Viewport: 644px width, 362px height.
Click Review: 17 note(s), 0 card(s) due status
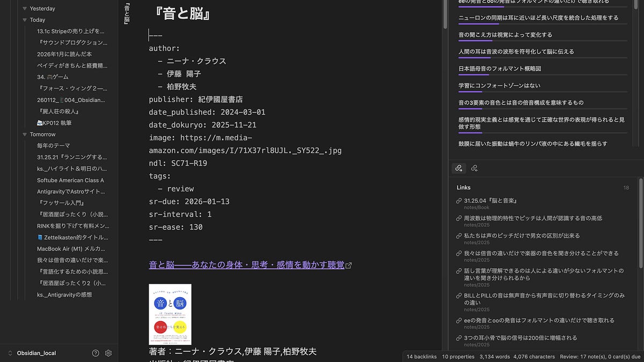click(x=601, y=356)
